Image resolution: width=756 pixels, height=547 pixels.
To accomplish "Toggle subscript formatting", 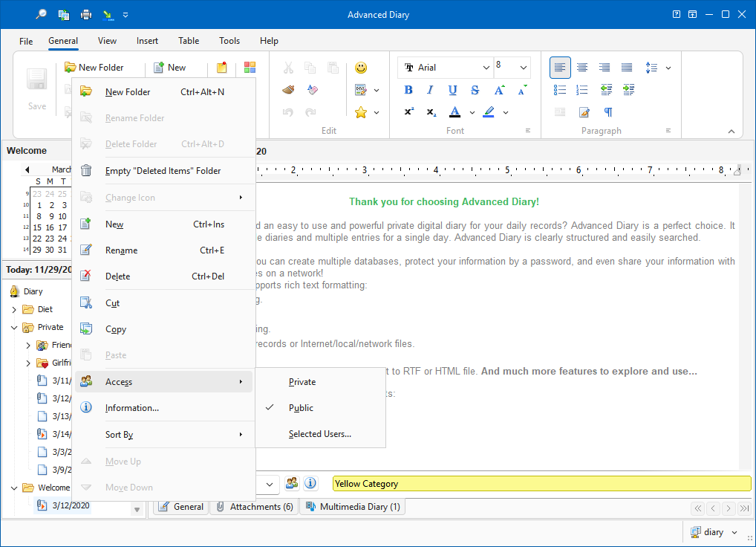I will pyautogui.click(x=431, y=112).
